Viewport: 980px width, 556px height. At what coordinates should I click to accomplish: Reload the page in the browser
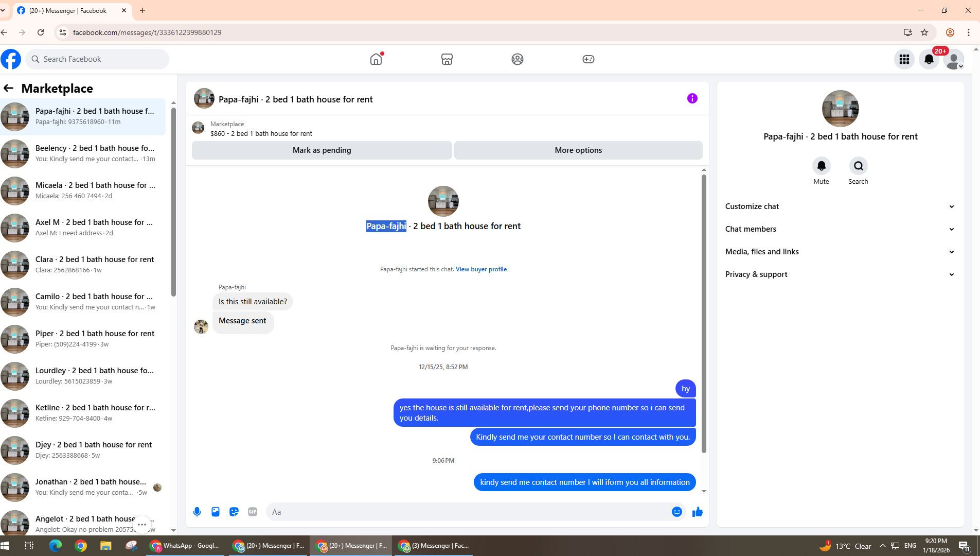click(x=41, y=32)
